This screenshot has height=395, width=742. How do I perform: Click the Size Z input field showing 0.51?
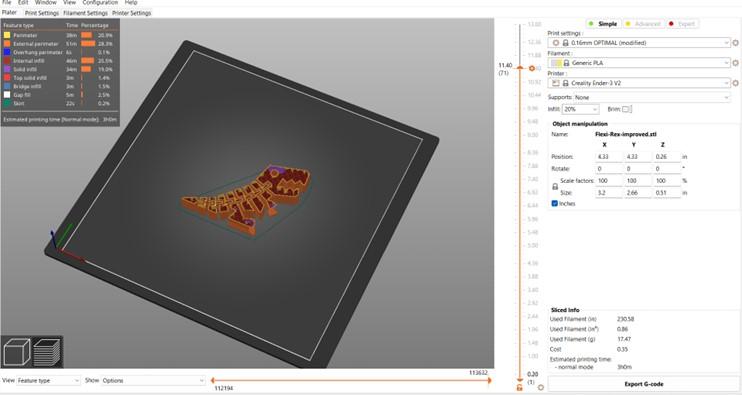click(666, 193)
